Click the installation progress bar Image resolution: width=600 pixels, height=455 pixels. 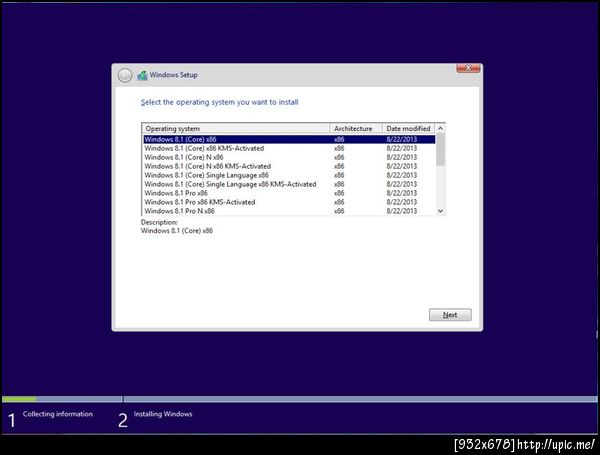[300, 399]
